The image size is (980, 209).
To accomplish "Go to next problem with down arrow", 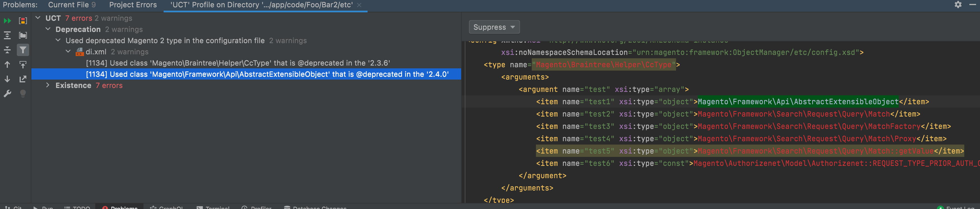I will 7,79.
